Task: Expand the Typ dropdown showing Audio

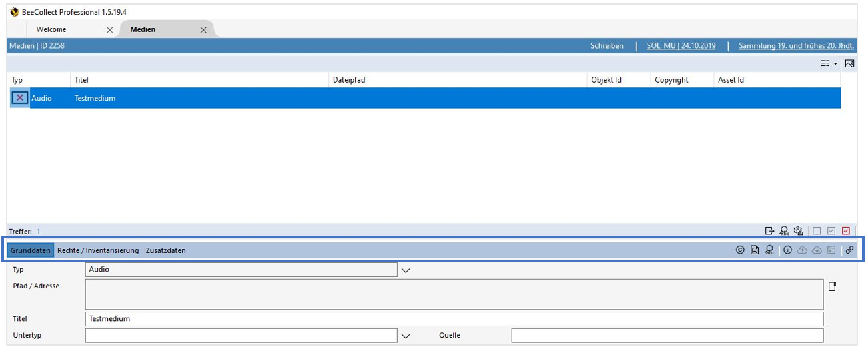Action: [405, 270]
